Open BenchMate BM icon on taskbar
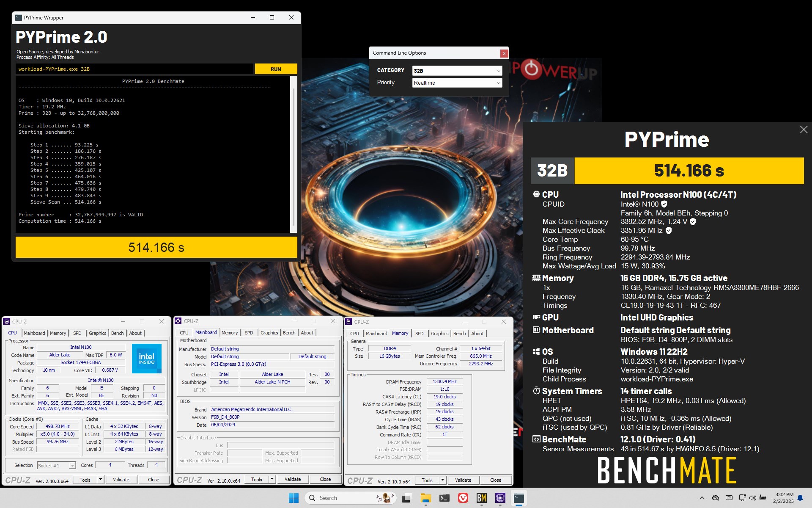The image size is (812, 508). 482,498
